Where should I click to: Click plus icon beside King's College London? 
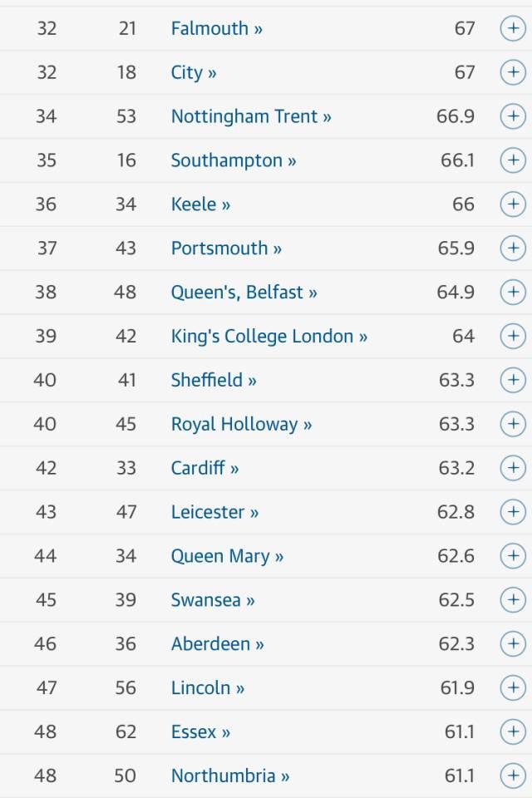click(512, 336)
